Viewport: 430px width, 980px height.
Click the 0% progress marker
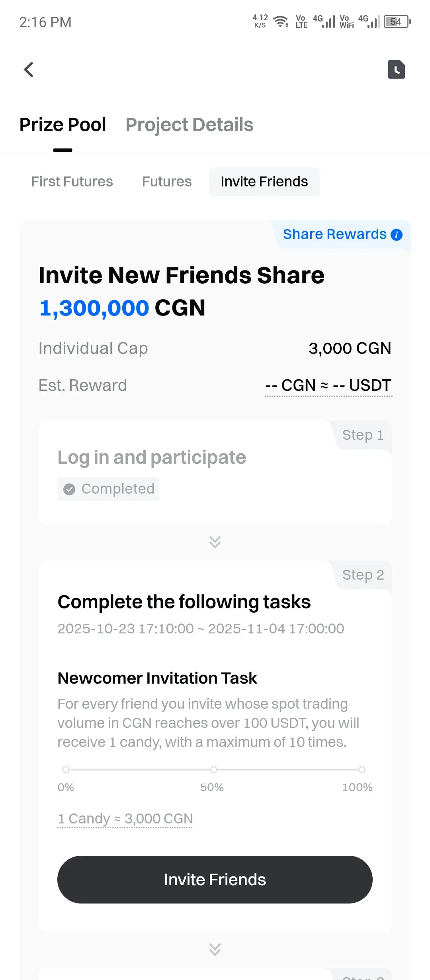click(66, 770)
